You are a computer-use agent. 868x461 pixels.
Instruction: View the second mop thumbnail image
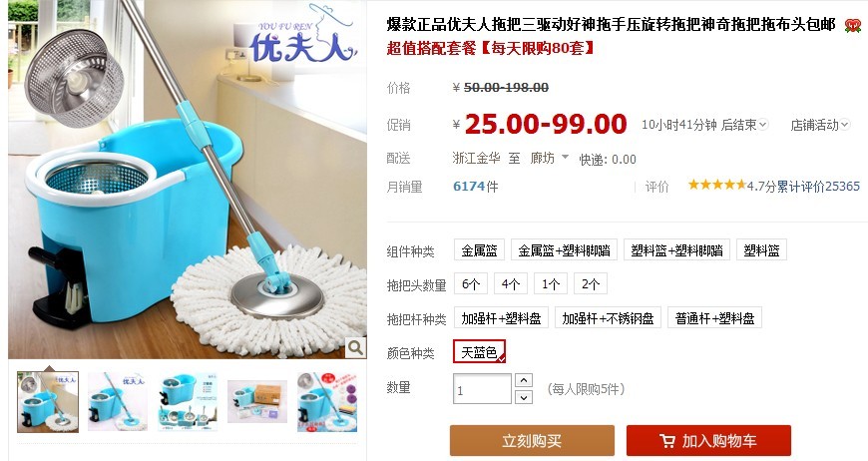point(118,402)
